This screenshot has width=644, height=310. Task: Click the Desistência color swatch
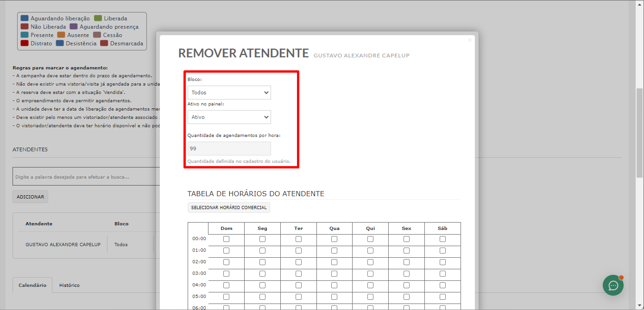pos(60,43)
